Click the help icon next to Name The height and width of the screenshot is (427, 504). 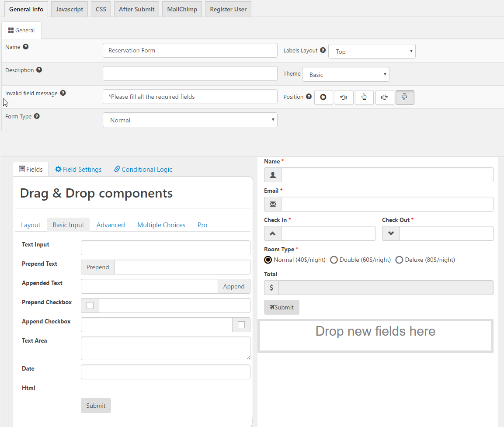(x=26, y=47)
